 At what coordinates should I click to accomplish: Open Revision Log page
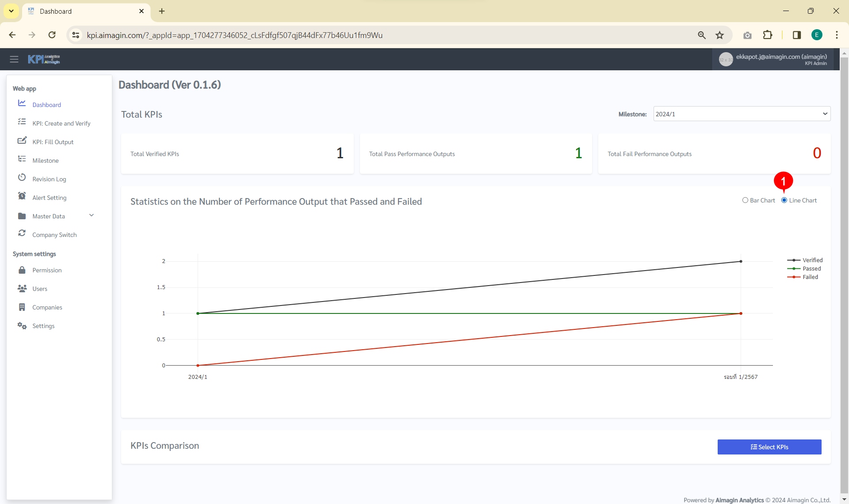click(x=49, y=179)
